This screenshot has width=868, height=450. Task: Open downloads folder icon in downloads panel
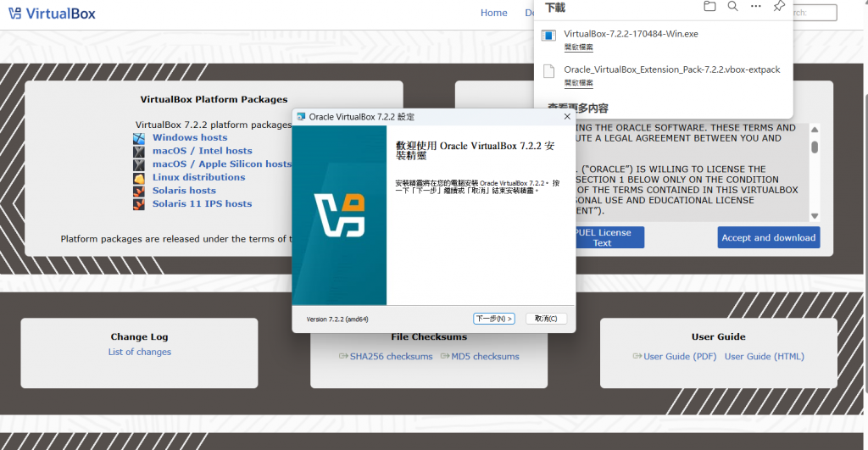709,7
